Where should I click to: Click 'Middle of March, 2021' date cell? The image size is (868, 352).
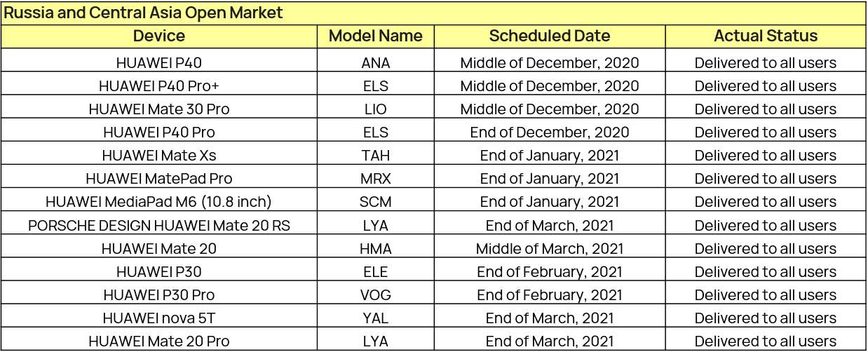[x=550, y=248]
